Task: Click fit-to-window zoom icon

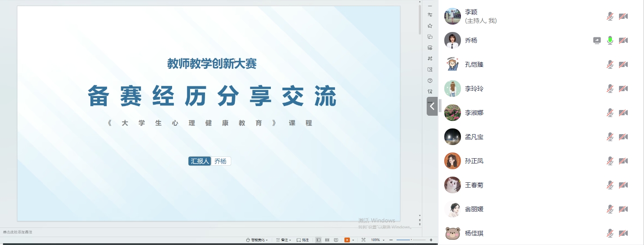Action: tap(363, 240)
